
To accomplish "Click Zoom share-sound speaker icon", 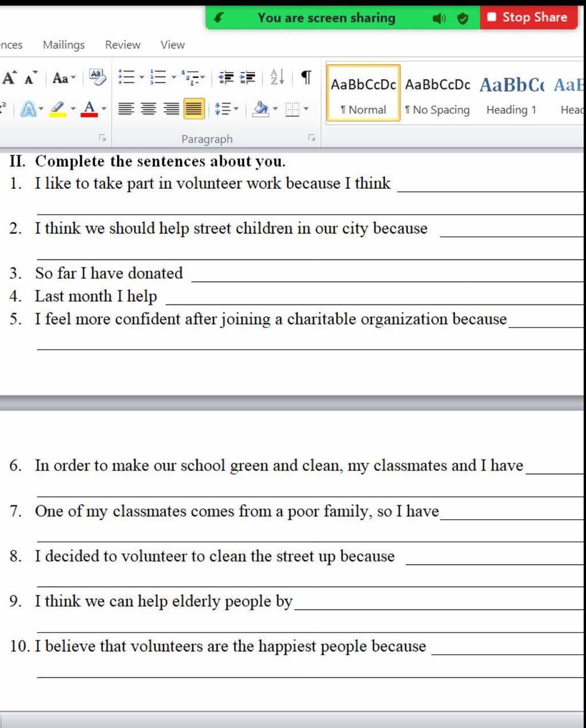I will click(439, 18).
